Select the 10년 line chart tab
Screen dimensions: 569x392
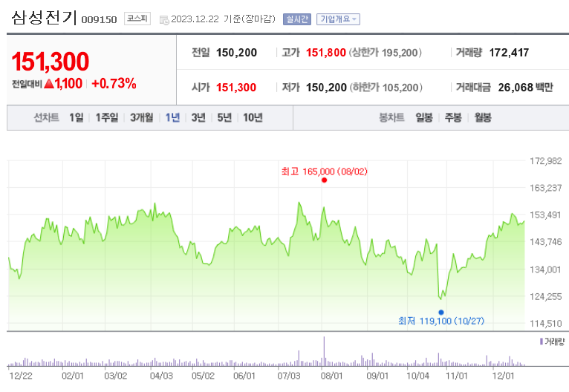click(253, 117)
